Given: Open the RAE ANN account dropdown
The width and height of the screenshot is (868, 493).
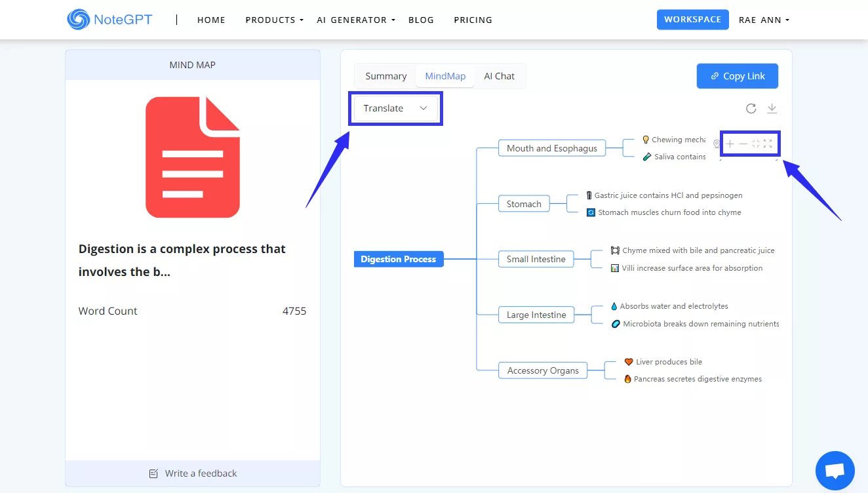Looking at the screenshot, I should point(763,20).
